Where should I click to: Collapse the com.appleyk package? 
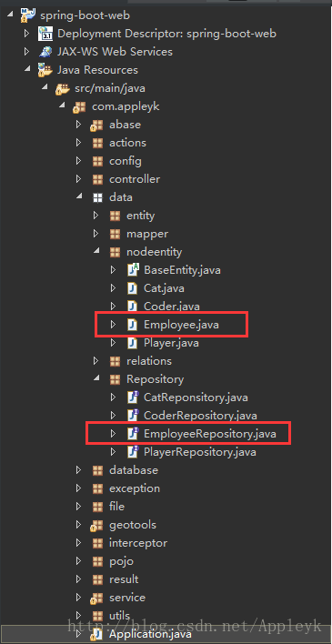(x=61, y=106)
